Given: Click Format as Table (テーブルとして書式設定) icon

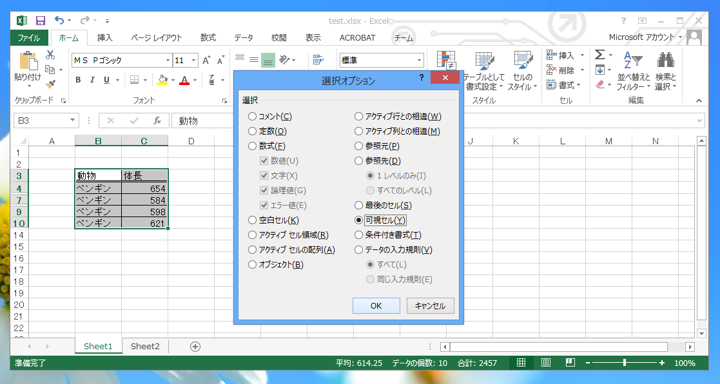Looking at the screenshot, I should click(x=484, y=61).
